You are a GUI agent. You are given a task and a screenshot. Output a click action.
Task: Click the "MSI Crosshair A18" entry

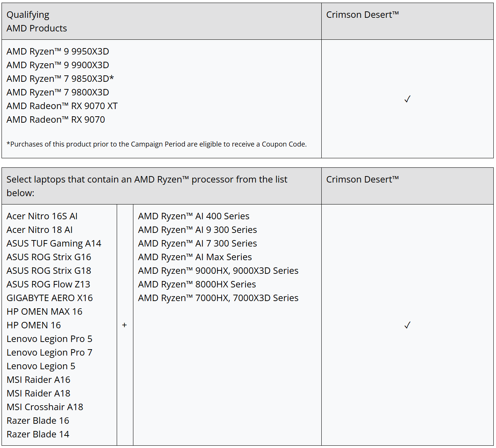click(x=45, y=407)
